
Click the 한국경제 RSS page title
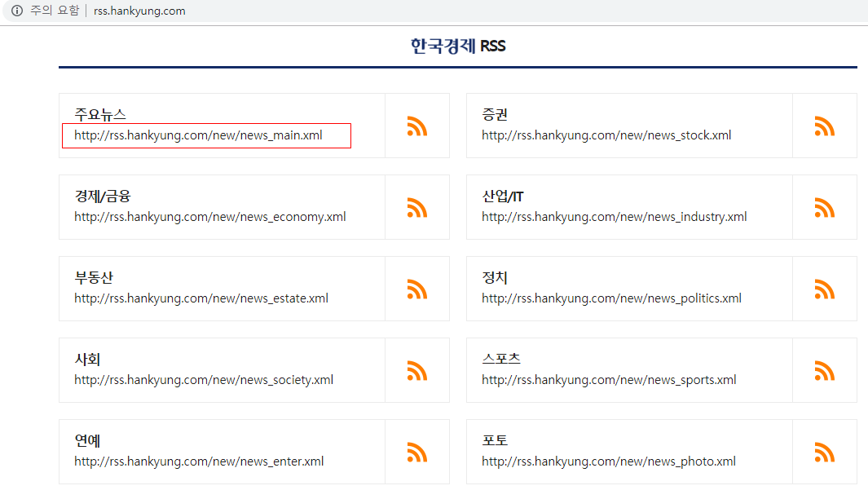pos(458,46)
